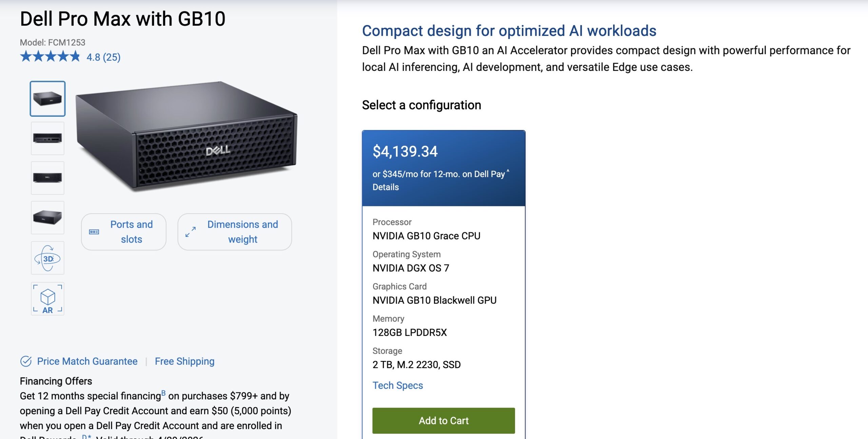Click the ports icon in Ports and slots
Image resolution: width=868 pixels, height=439 pixels.
coord(94,232)
